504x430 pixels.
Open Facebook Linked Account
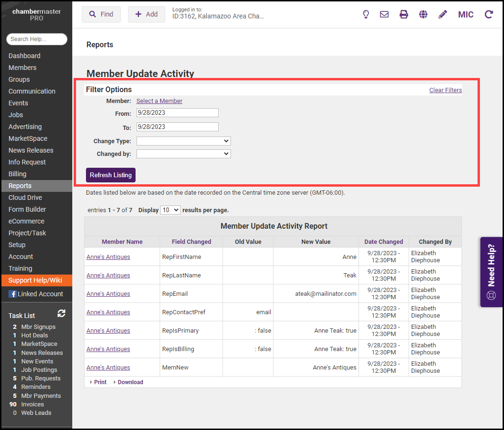[36, 294]
